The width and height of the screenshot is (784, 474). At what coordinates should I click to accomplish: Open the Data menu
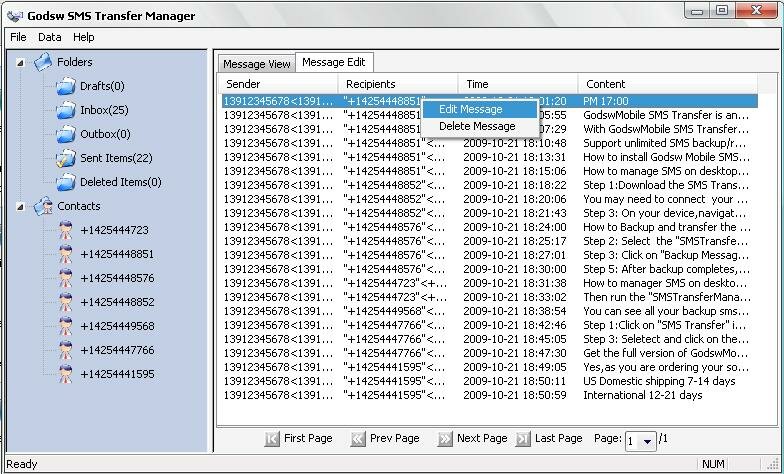click(50, 37)
